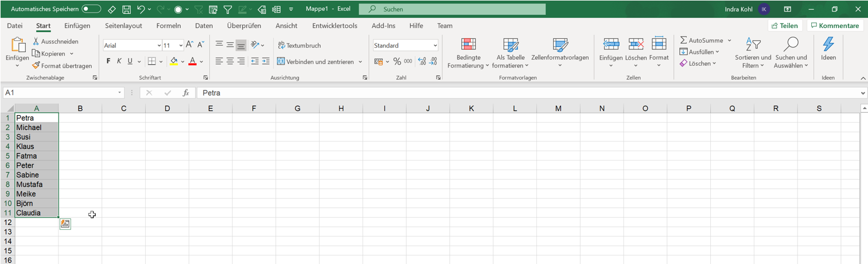Increase indent

[x=267, y=61]
